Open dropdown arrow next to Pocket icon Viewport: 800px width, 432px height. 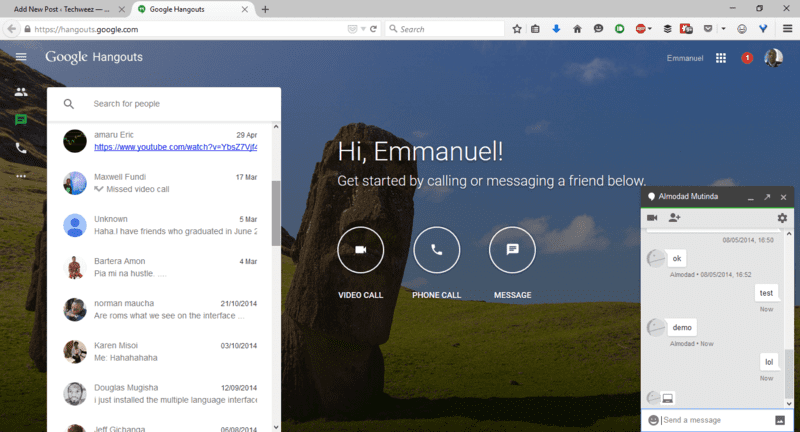pyautogui.click(x=723, y=29)
